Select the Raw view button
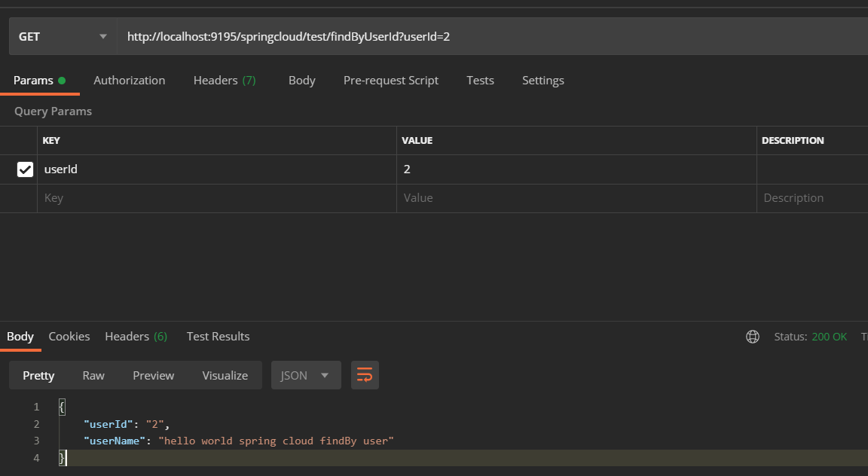 point(93,376)
